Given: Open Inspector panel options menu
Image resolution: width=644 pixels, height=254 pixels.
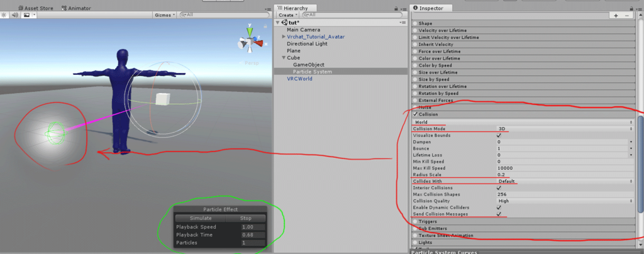Looking at the screenshot, I should coord(639,9).
